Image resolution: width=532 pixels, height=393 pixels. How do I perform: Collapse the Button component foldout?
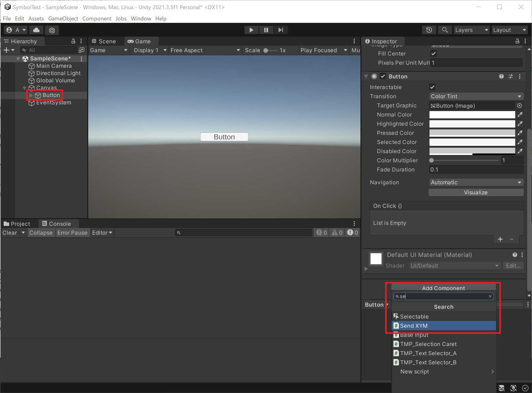(x=366, y=76)
